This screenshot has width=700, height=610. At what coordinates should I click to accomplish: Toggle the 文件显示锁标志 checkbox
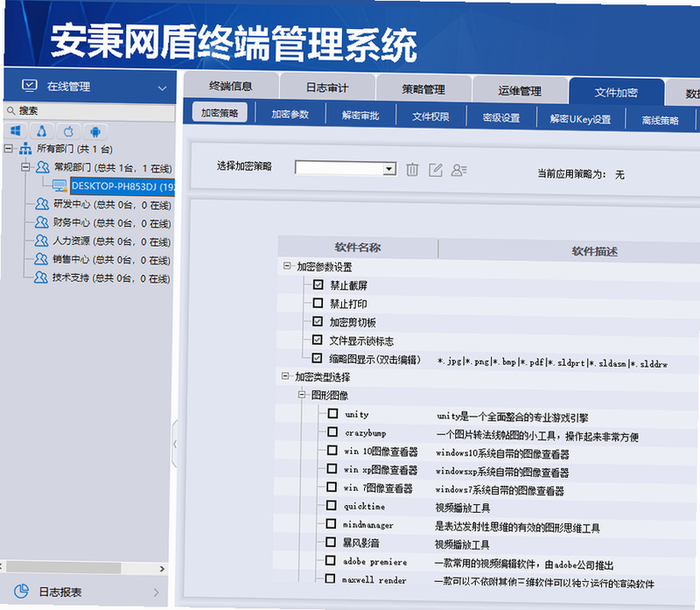(317, 340)
